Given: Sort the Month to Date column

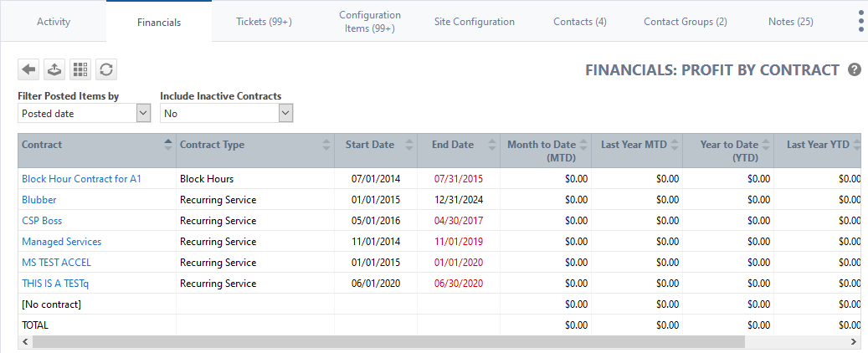Looking at the screenshot, I should pyautogui.click(x=583, y=145).
